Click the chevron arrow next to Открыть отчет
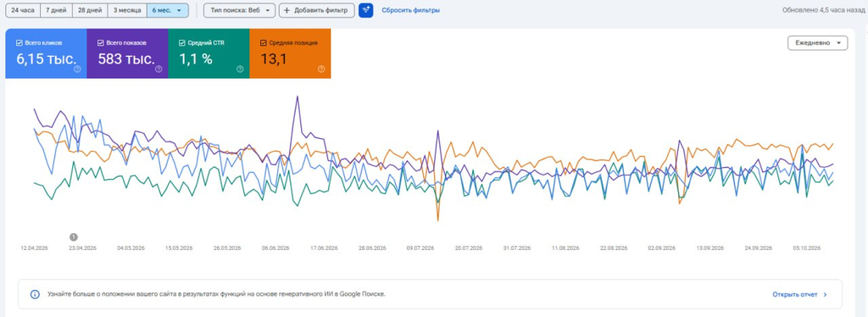Screen dimensions: 868x317 coord(826,294)
